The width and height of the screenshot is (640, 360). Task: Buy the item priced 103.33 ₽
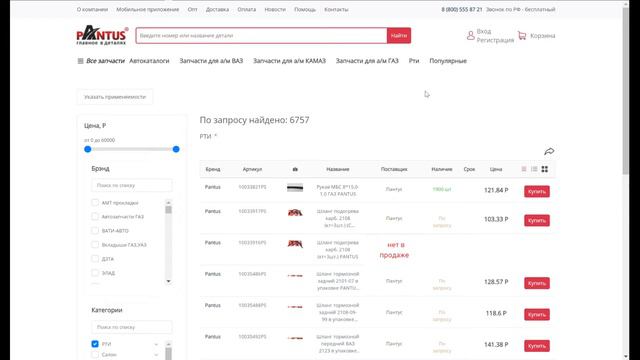click(537, 220)
